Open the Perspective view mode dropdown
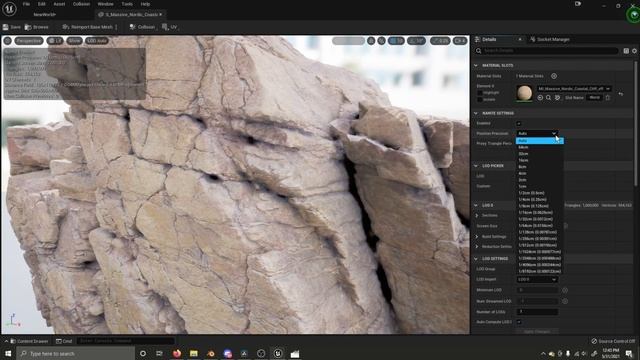640x360 pixels. (29, 41)
